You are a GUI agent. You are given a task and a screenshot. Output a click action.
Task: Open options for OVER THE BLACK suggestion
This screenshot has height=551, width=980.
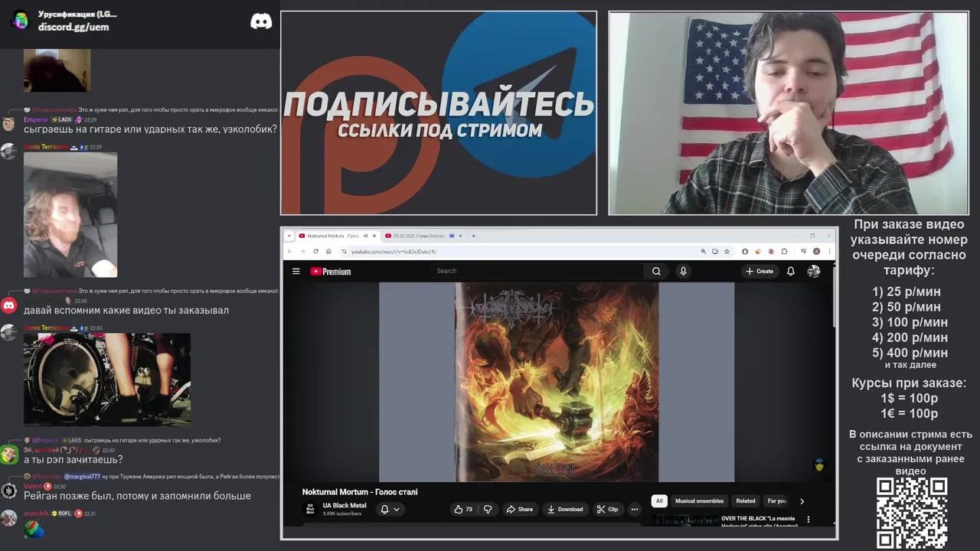click(x=808, y=520)
